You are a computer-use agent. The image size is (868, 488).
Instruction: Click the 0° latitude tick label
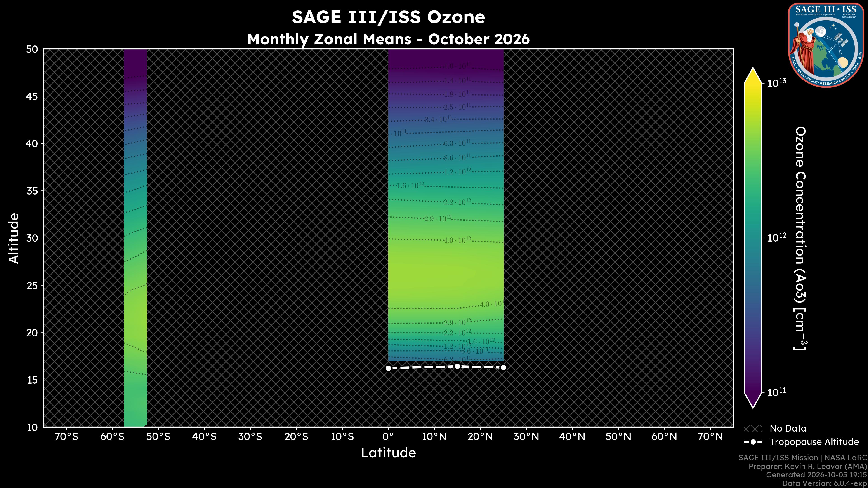coord(388,437)
